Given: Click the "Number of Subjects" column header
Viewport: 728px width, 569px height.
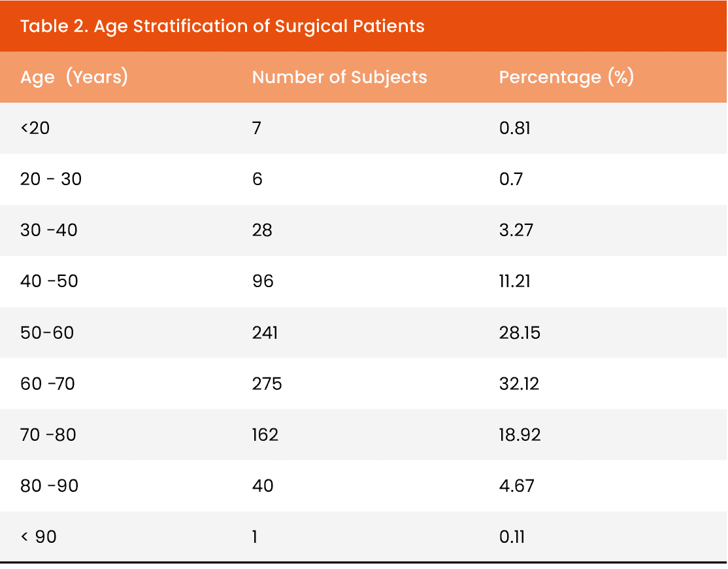Looking at the screenshot, I should [339, 77].
